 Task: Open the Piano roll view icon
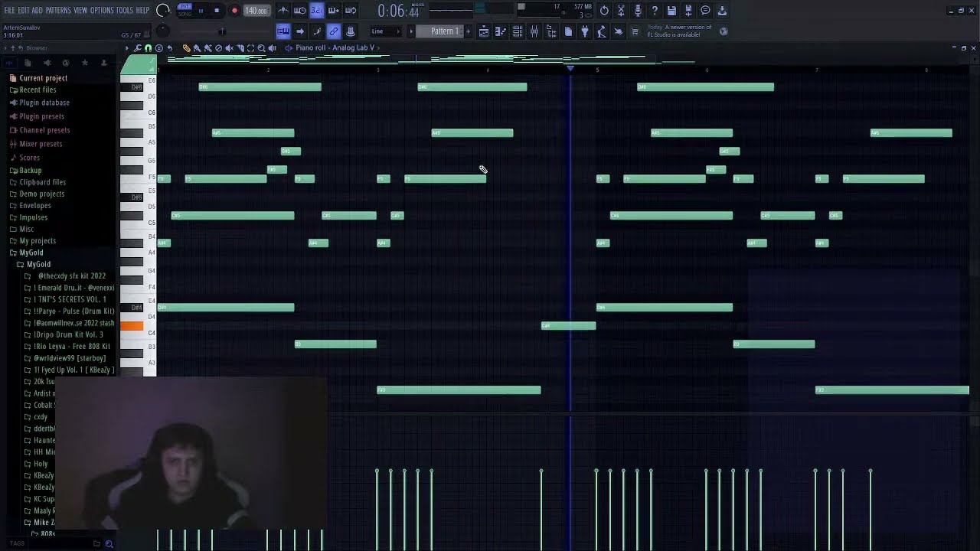pyautogui.click(x=501, y=31)
